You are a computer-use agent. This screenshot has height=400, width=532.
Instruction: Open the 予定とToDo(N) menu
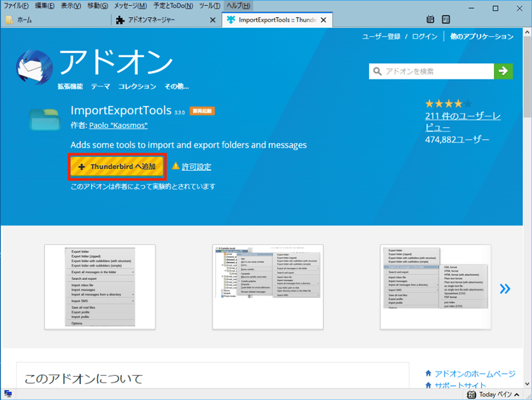coord(173,6)
